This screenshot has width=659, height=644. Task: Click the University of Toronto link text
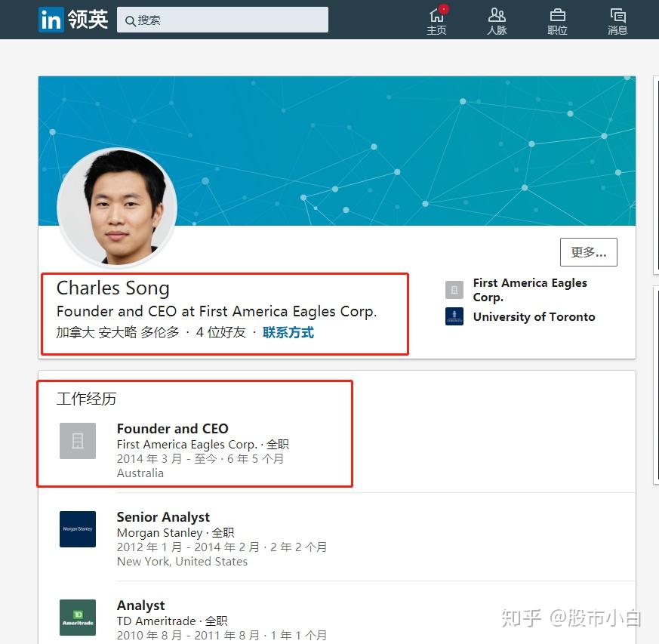tap(534, 316)
